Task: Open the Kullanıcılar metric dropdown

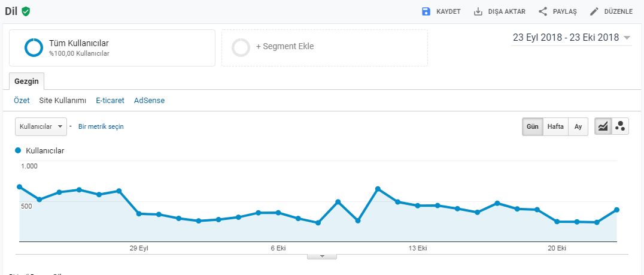Action: click(41, 126)
